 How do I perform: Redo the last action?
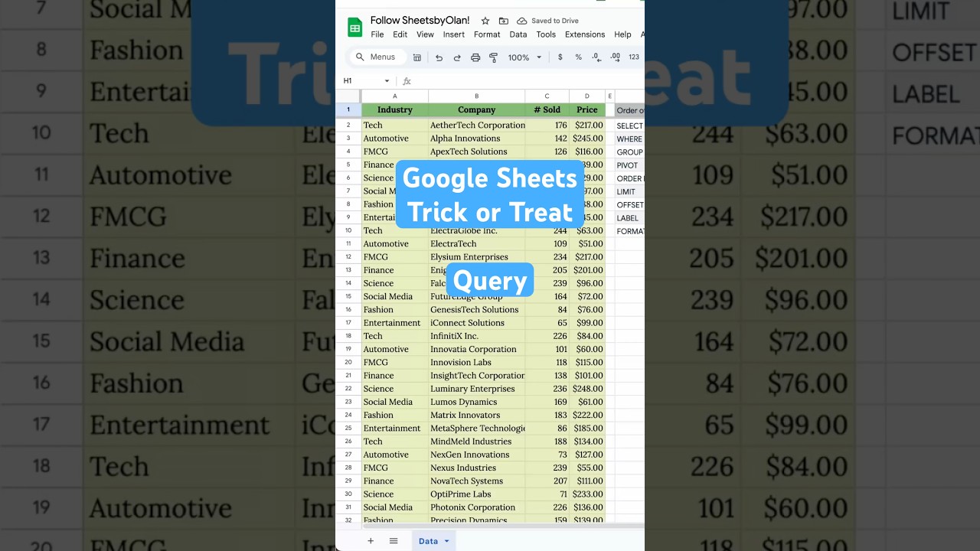457,57
